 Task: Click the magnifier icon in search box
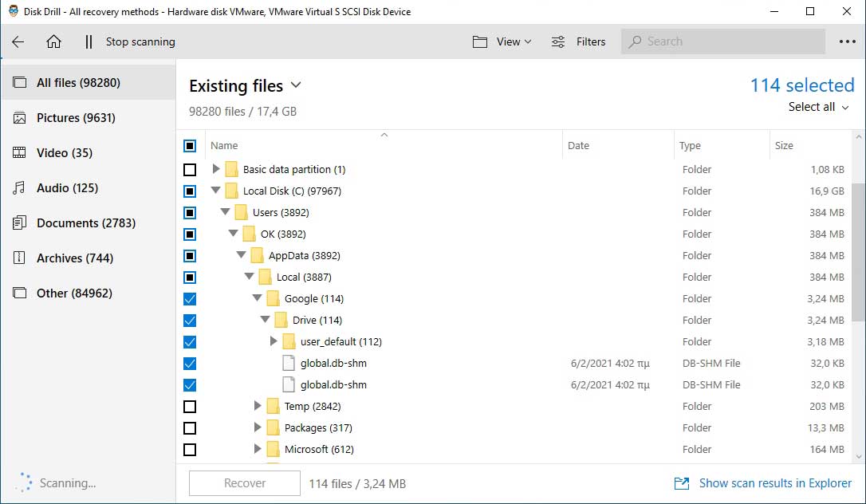coord(635,41)
